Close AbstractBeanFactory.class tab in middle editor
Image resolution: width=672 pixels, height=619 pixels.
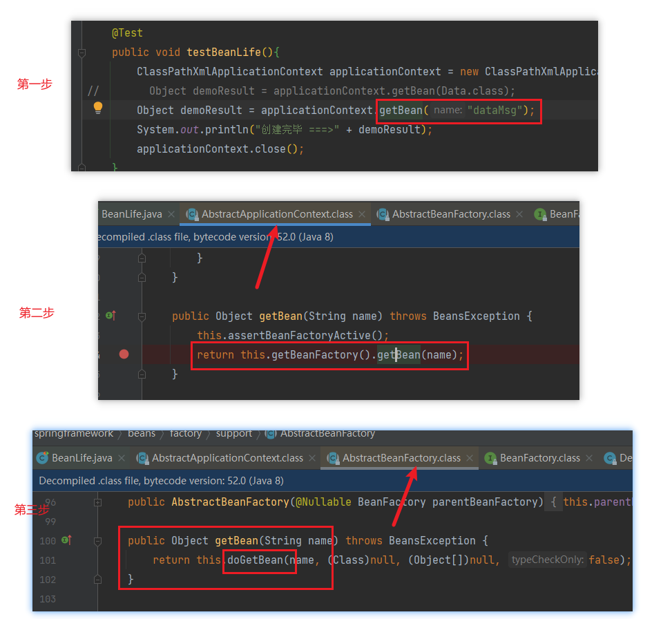pyautogui.click(x=520, y=215)
